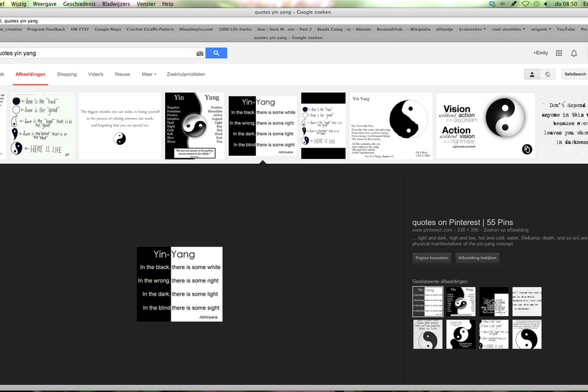Select the Afbeeldingen tab

30,74
